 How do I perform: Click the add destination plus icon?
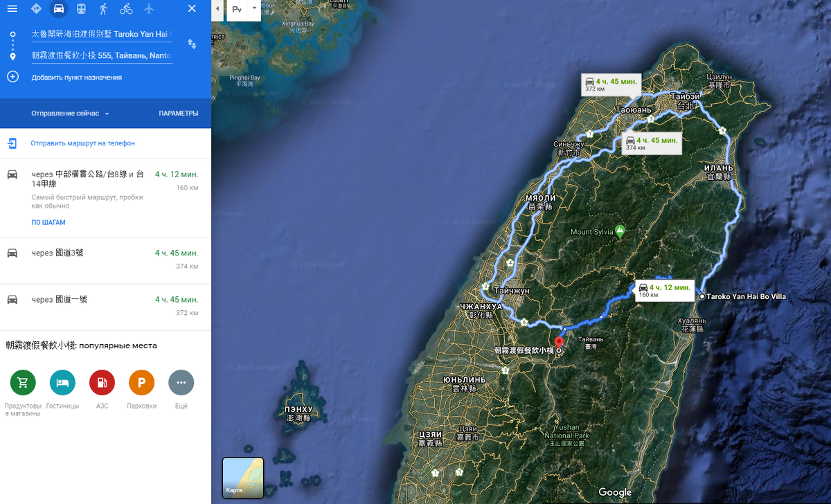[x=12, y=77]
